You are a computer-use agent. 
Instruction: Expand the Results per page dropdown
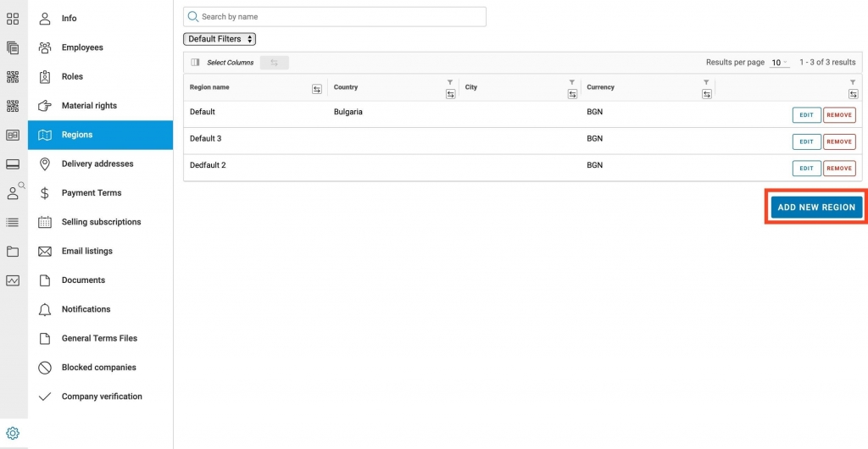coord(779,63)
